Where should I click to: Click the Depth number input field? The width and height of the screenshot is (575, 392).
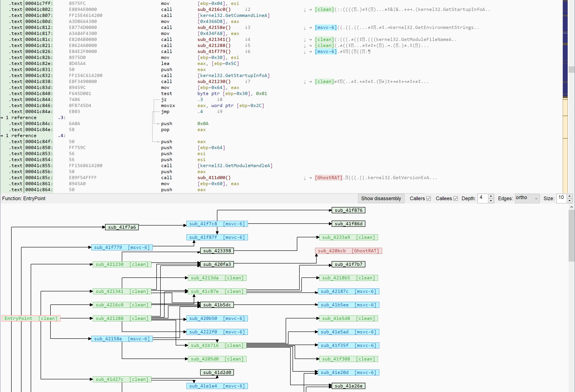coord(483,198)
